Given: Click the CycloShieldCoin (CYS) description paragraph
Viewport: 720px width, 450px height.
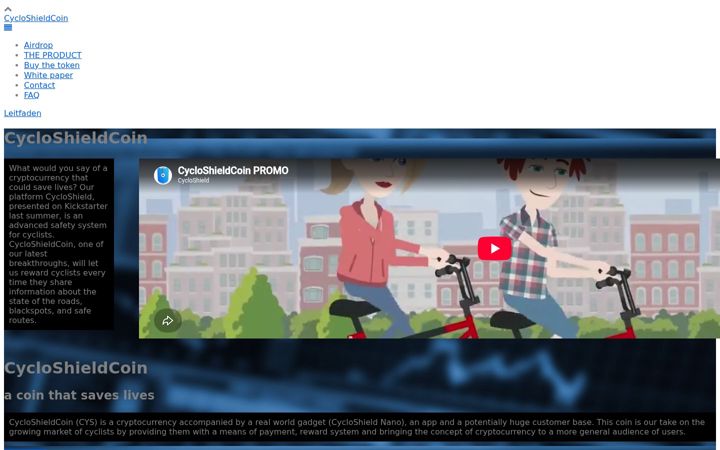Looking at the screenshot, I should pos(360,427).
